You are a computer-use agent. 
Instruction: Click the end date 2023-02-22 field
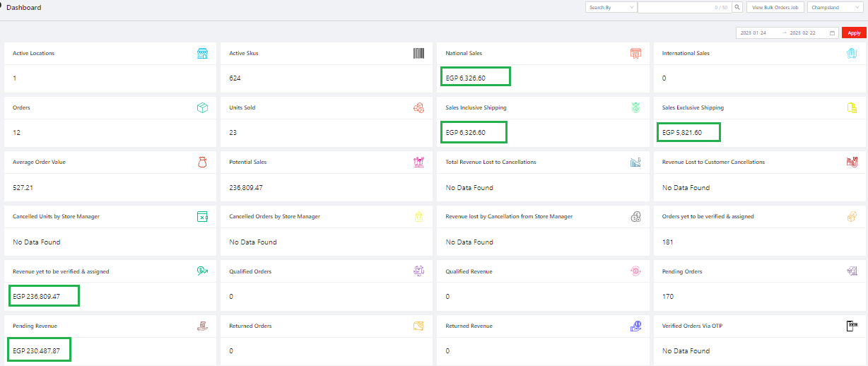pyautogui.click(x=804, y=33)
